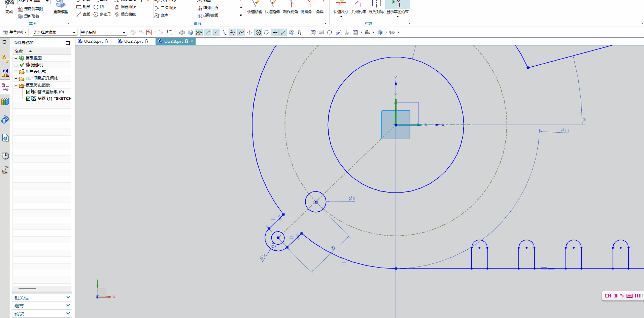Collapse the Model History (模型历史记录) node
The height and width of the screenshot is (318, 644).
tap(16, 85)
